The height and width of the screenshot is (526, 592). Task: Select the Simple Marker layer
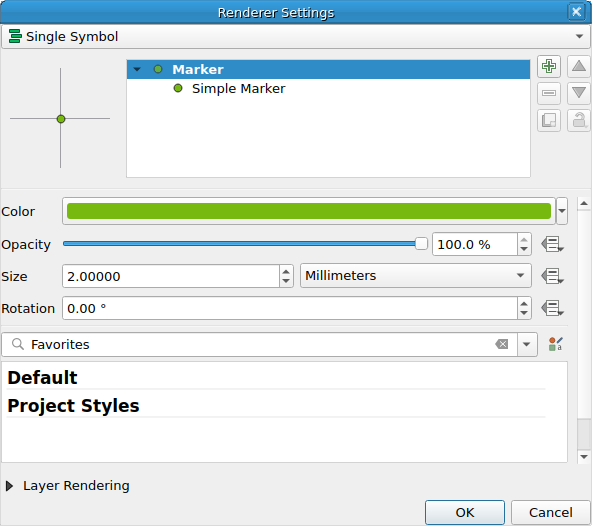(238, 89)
